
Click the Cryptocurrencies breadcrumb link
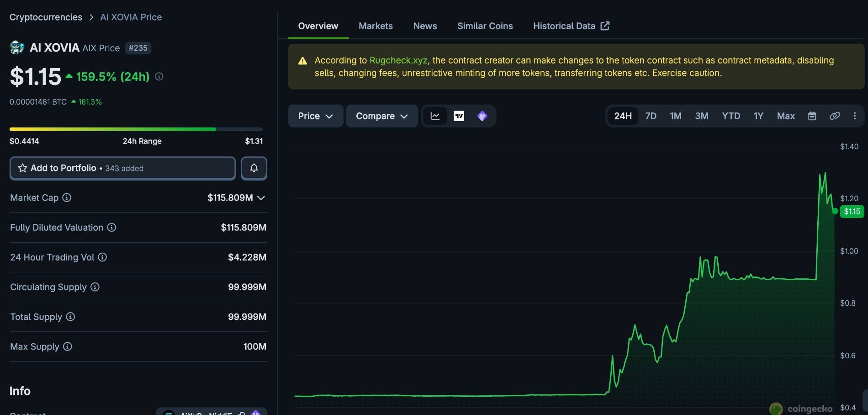46,17
